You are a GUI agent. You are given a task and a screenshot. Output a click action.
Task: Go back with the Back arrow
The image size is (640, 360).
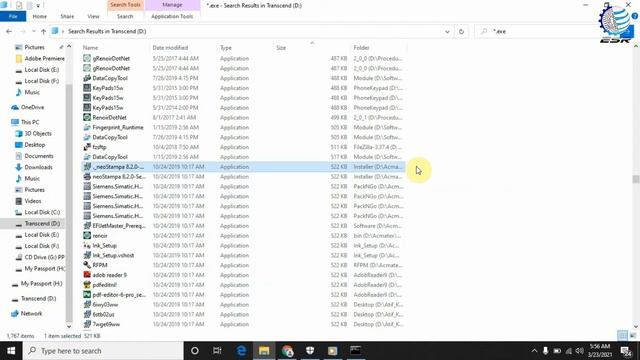9,31
